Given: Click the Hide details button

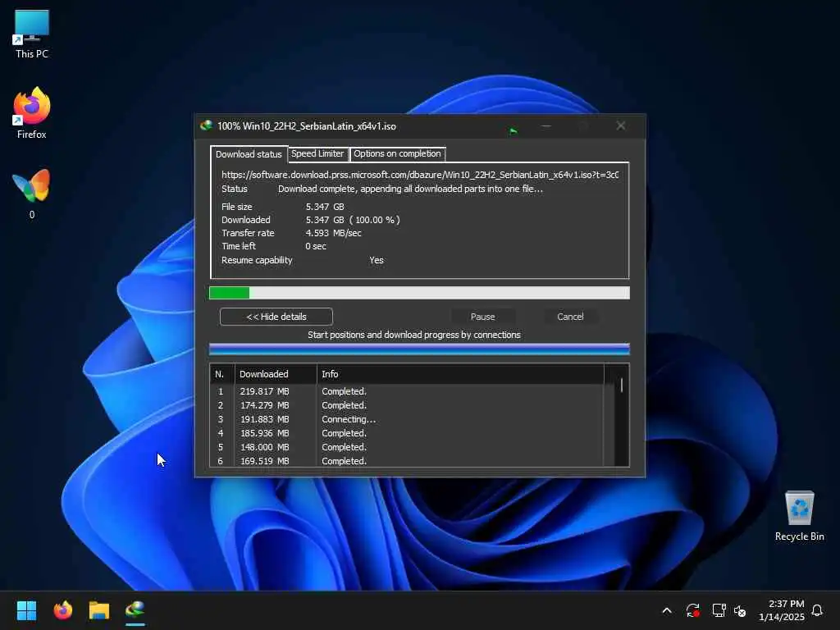Looking at the screenshot, I should tap(276, 317).
